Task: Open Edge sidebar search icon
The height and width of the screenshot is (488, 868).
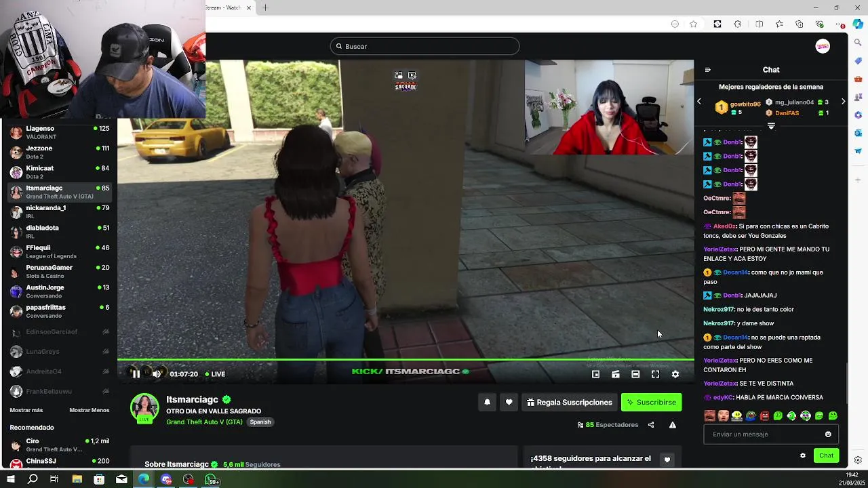Action: [x=858, y=43]
